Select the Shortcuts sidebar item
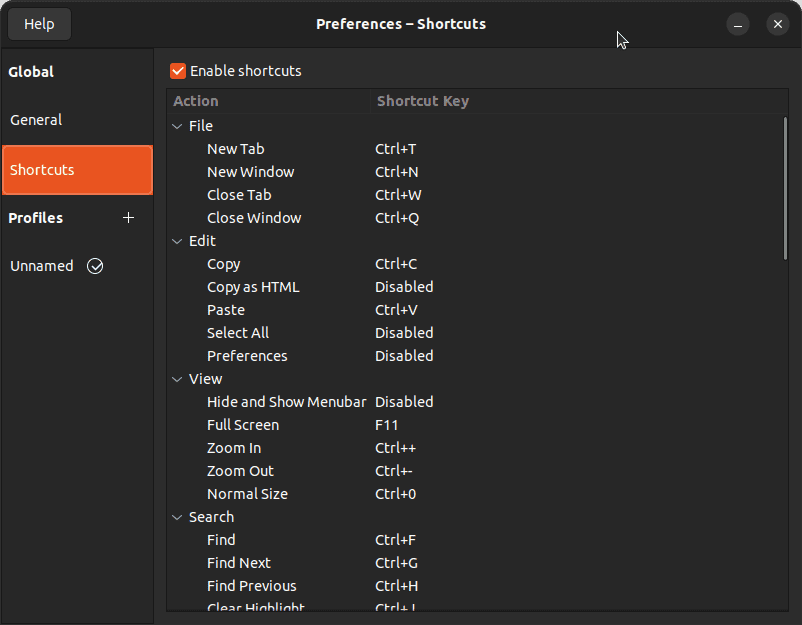The image size is (802, 625). click(x=77, y=170)
